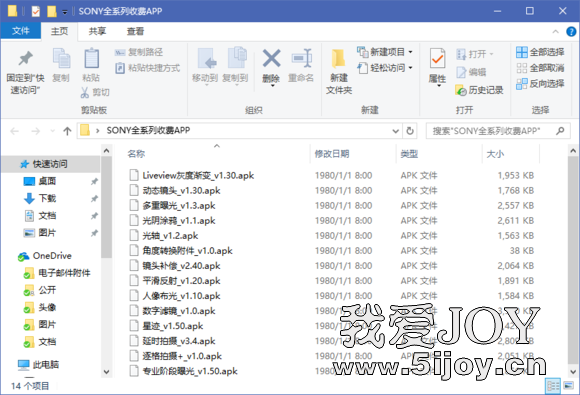Click the search box for SONY全系列收费APP

coord(498,131)
